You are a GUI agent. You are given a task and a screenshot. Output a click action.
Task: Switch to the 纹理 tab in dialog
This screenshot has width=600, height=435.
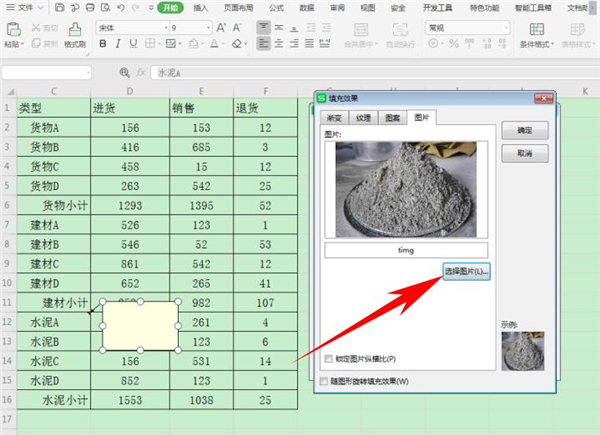[365, 118]
